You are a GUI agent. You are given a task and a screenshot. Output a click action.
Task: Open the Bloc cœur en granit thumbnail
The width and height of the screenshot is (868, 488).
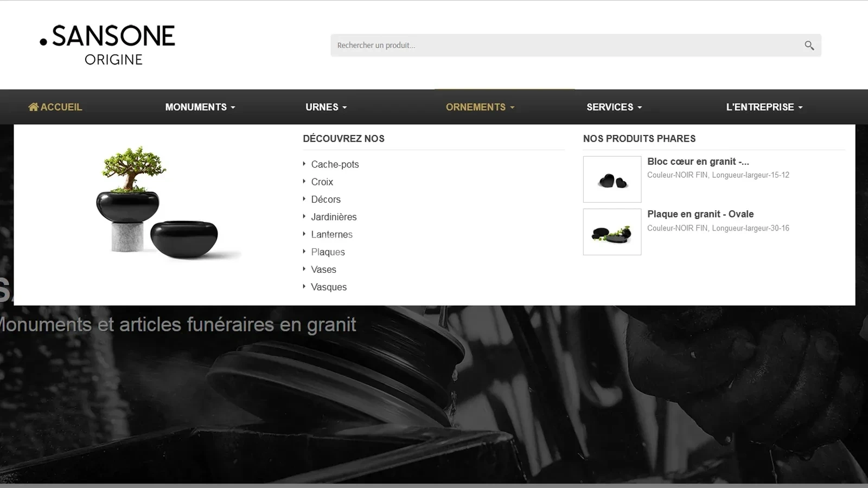[x=612, y=179]
